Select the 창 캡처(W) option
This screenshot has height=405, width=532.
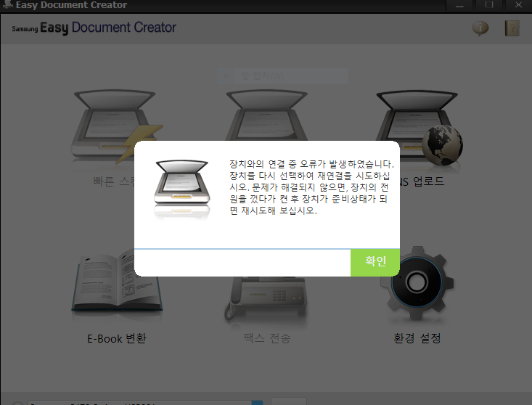pyautogui.click(x=282, y=76)
